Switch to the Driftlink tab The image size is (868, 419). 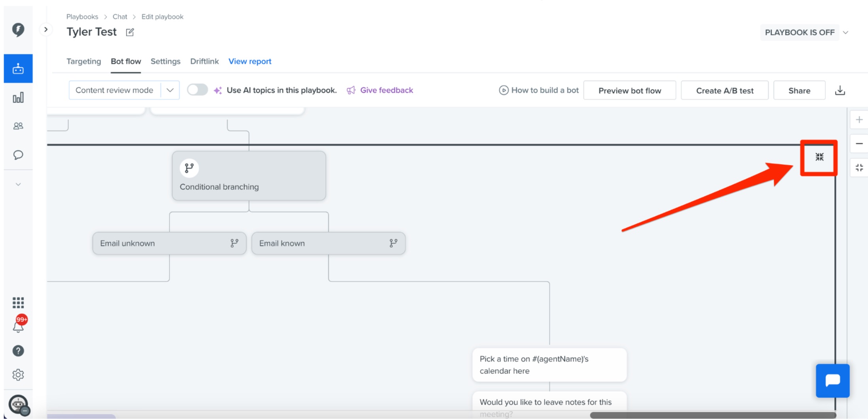tap(204, 61)
